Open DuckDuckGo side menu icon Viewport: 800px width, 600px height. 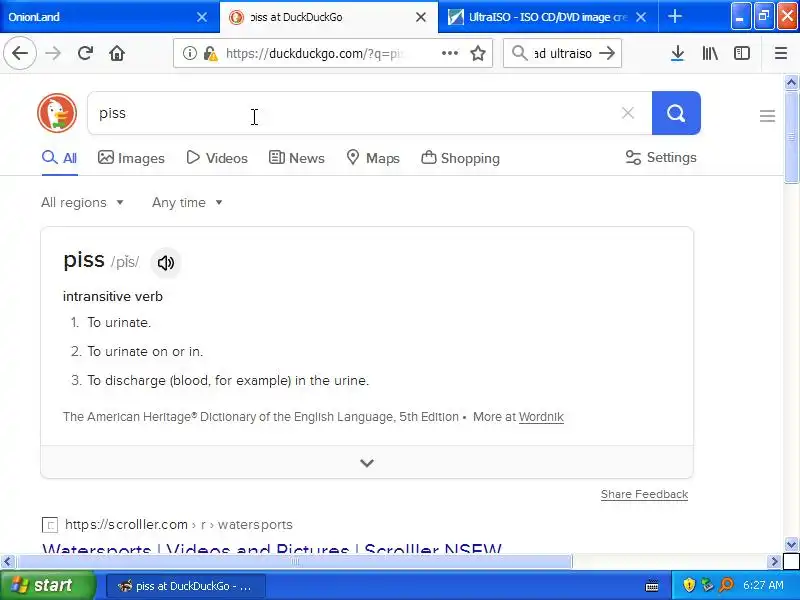click(x=767, y=116)
